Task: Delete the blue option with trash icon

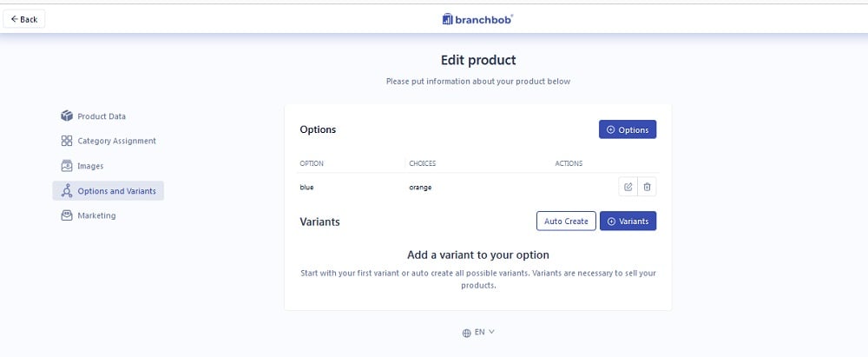Action: (x=648, y=187)
